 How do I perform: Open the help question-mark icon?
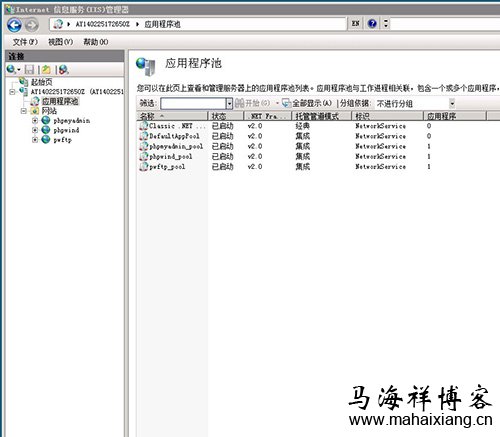(372, 23)
